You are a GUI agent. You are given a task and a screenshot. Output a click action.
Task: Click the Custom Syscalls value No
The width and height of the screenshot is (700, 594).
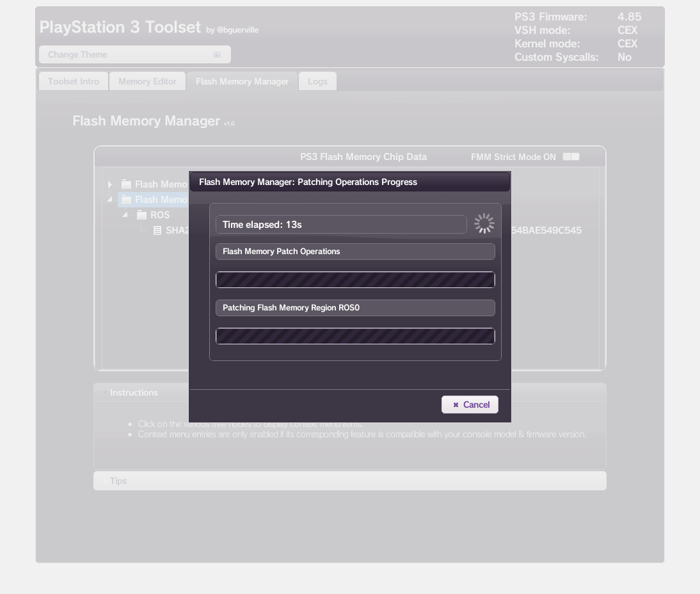tap(624, 57)
